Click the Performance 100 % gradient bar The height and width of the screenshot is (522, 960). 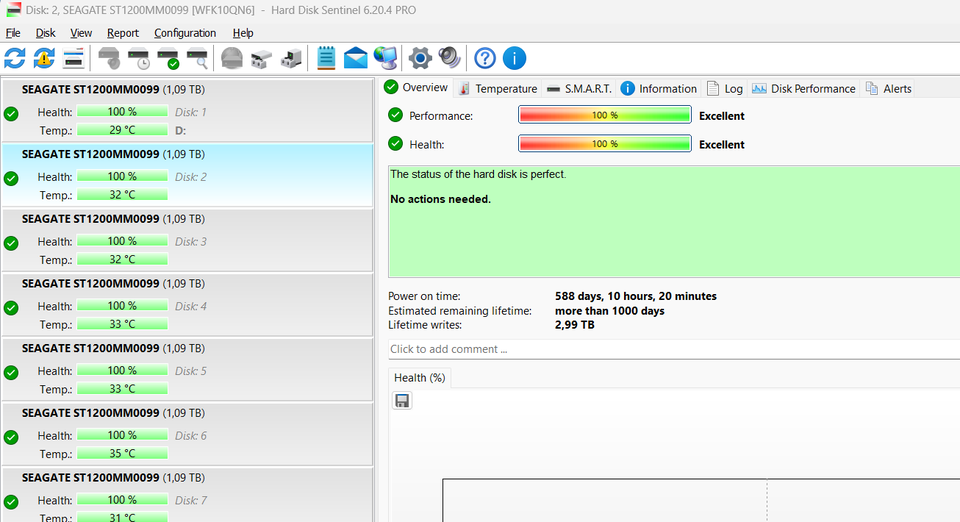pyautogui.click(x=605, y=115)
